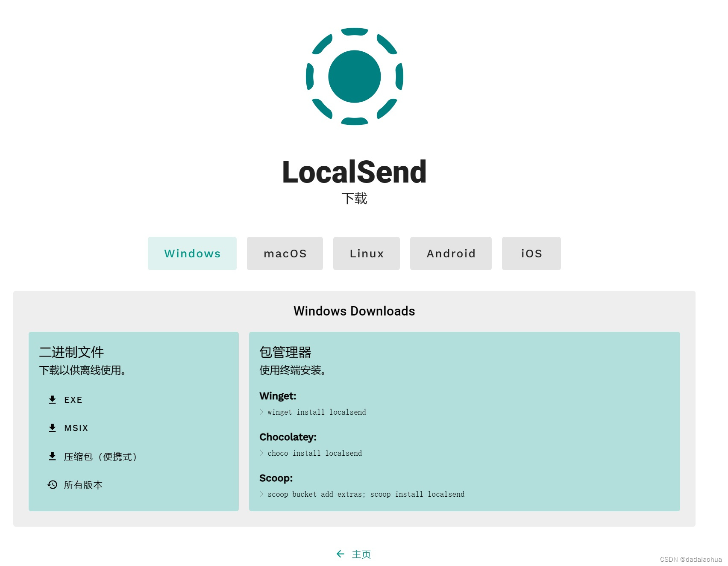The height and width of the screenshot is (566, 728).
Task: Click the scoop bucket add extras command
Action: click(366, 494)
